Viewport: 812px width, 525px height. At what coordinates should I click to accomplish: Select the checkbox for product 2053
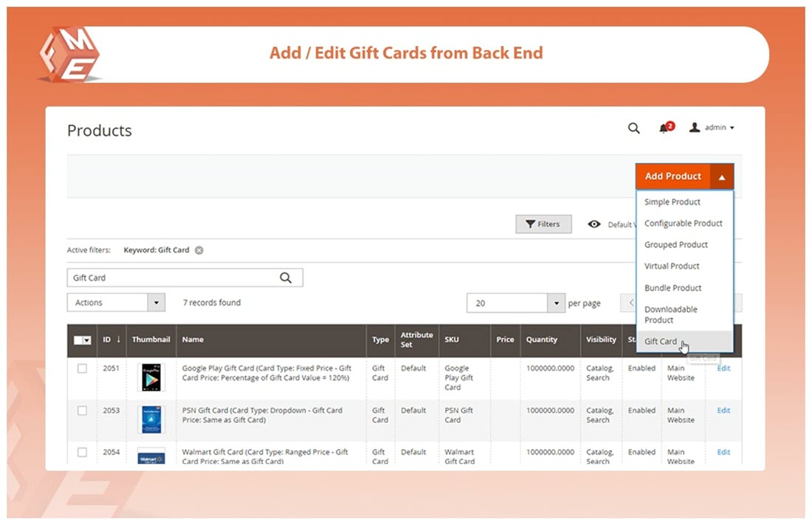point(82,411)
